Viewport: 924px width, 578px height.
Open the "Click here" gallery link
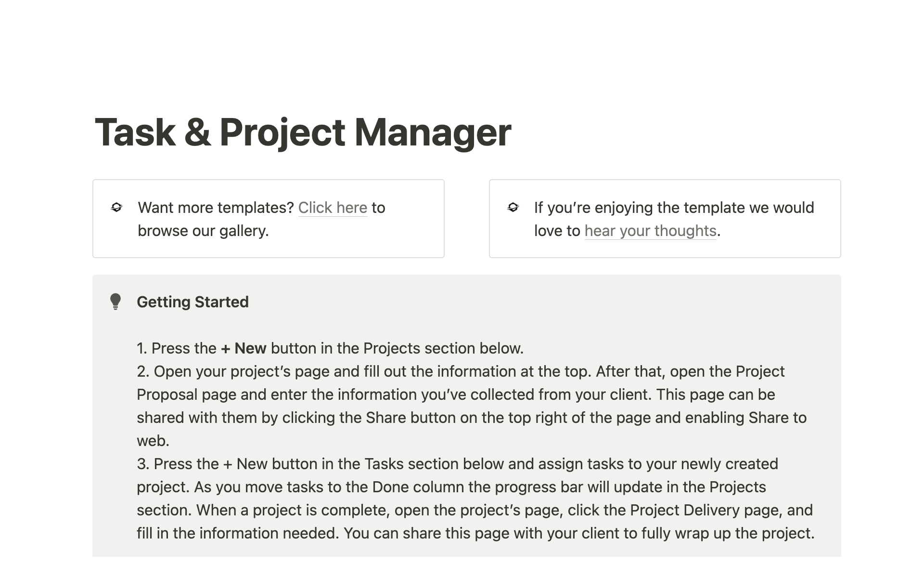(x=333, y=208)
